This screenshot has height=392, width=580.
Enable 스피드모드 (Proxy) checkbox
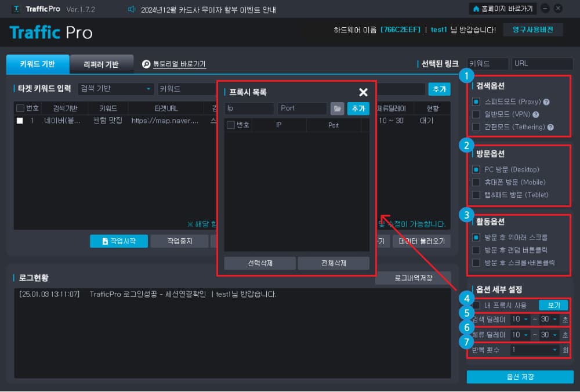476,101
